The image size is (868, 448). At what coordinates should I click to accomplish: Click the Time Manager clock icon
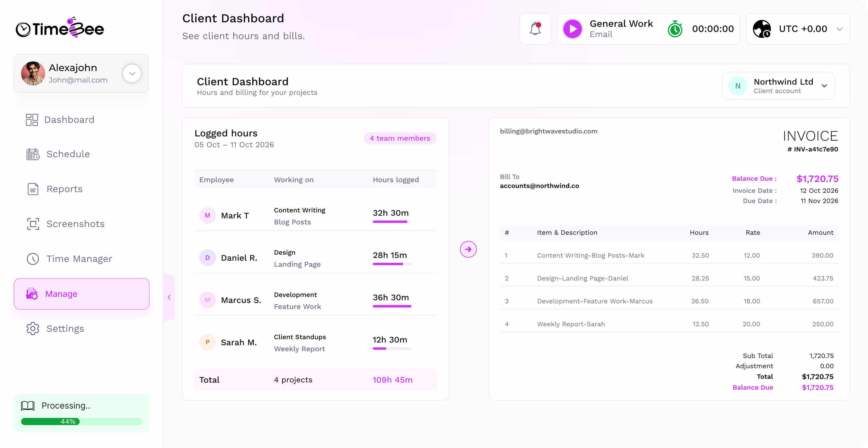[x=33, y=259]
